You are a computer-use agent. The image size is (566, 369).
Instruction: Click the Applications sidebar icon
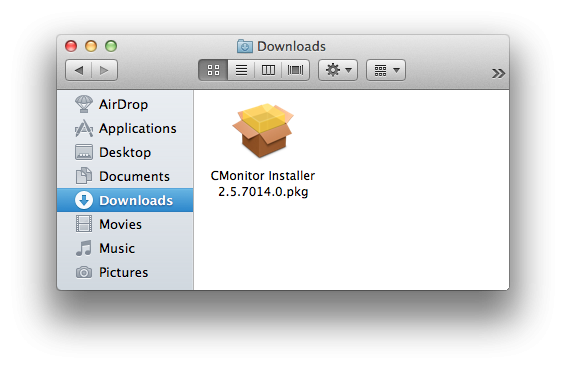(84, 128)
